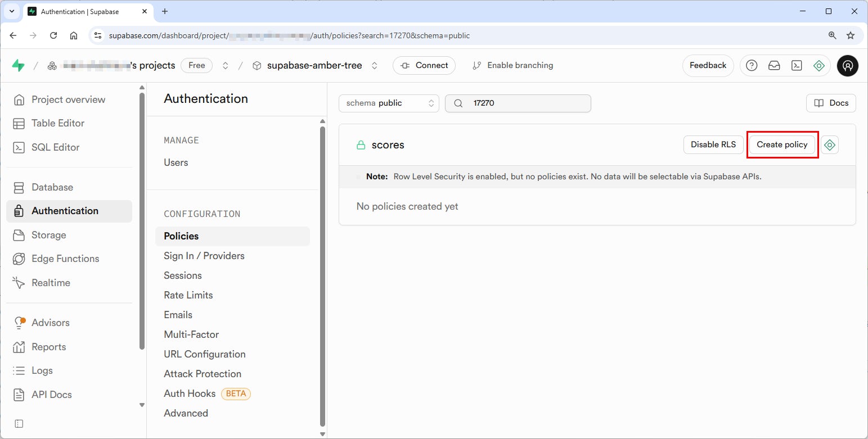Open the command menu terminal icon

[x=797, y=65]
